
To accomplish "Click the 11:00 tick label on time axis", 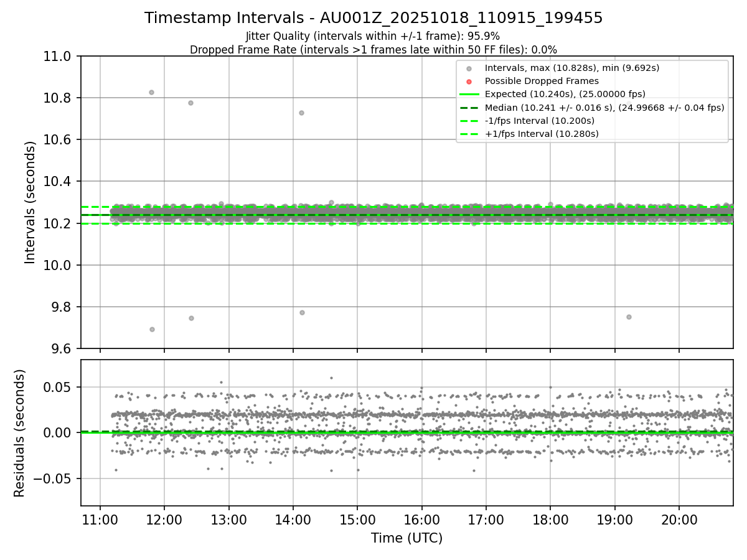I will [x=100, y=520].
